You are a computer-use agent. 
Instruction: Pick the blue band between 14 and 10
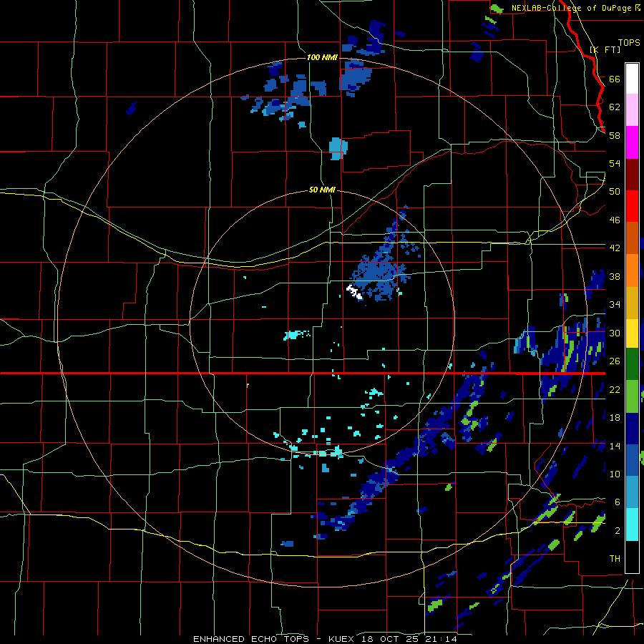click(632, 460)
